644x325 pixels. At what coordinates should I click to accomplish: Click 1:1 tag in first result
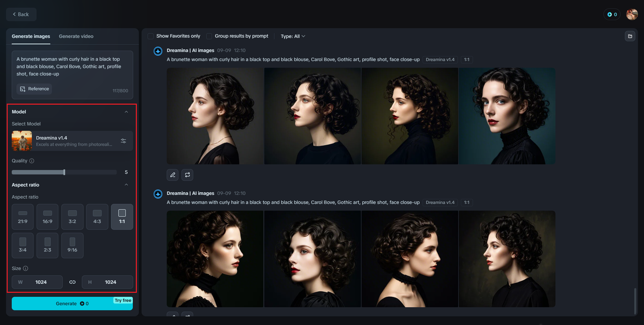pos(466,59)
